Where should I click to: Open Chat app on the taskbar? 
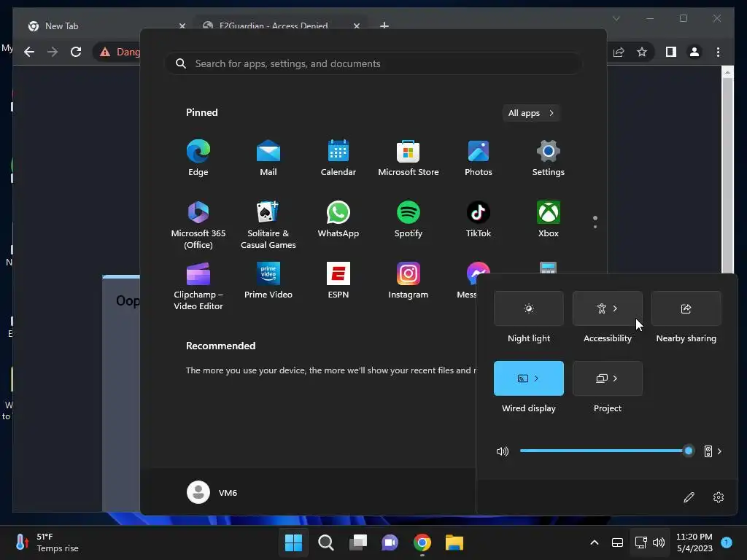[390, 542]
